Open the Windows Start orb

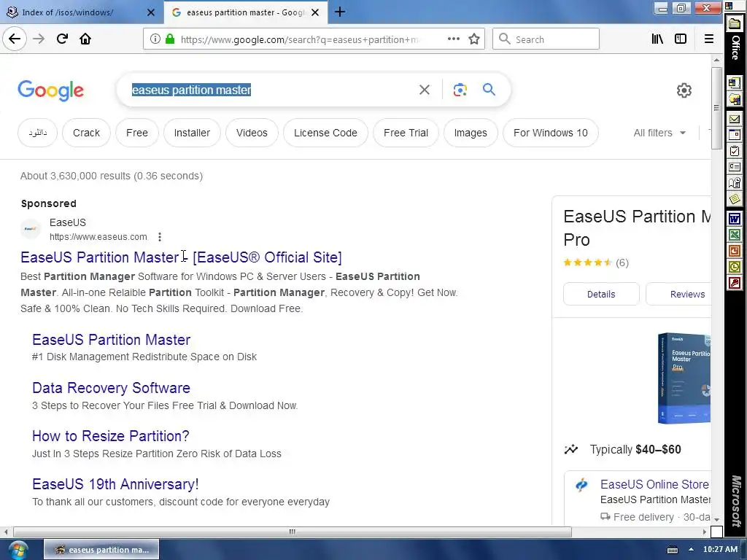click(x=18, y=550)
